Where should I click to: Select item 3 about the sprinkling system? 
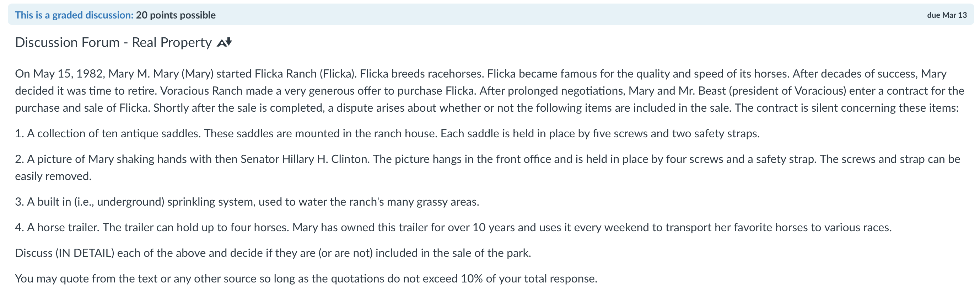coord(247,202)
